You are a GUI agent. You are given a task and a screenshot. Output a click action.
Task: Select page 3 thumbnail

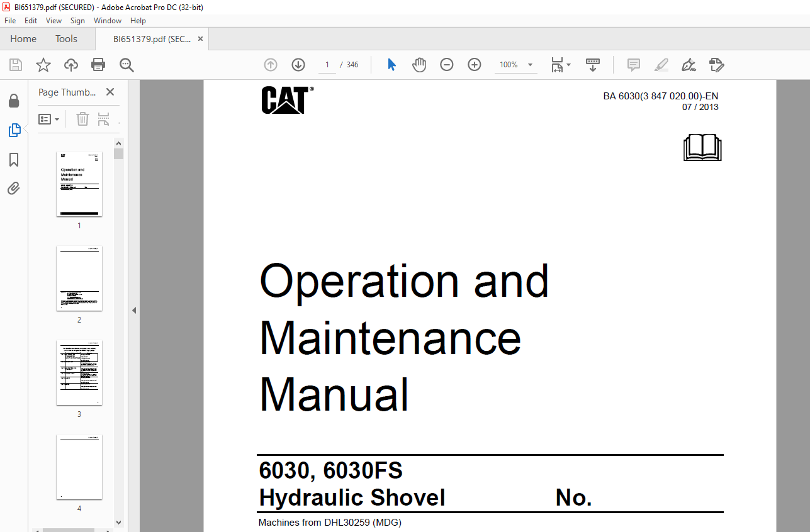pyautogui.click(x=79, y=372)
